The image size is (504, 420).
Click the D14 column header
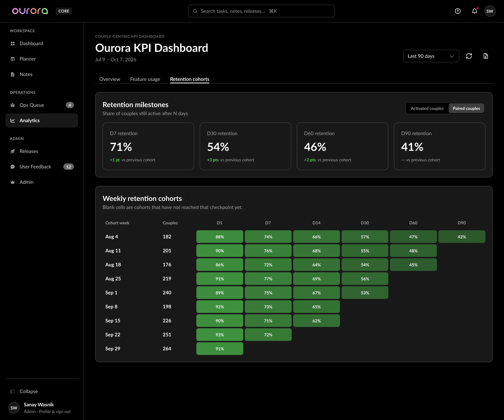(316, 223)
